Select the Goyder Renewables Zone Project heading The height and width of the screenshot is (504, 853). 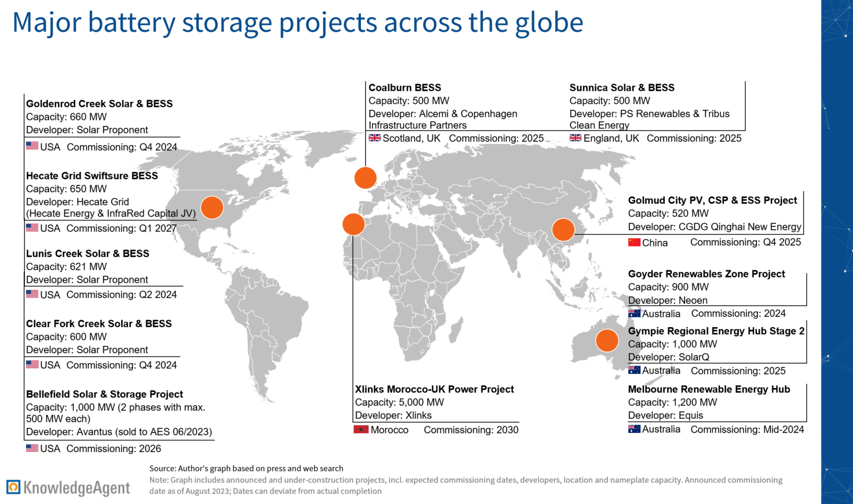coord(706,274)
